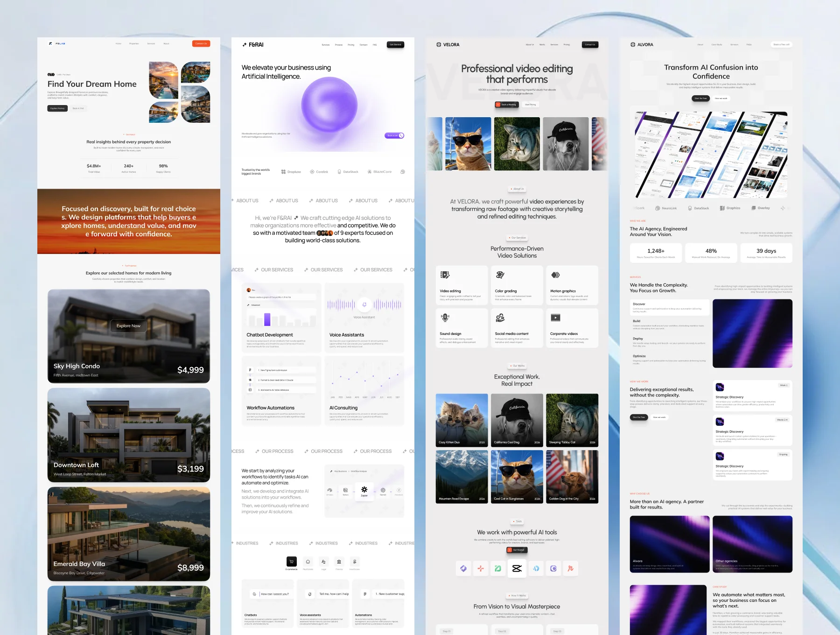
Task: Expand the Build item in ALVORA services
Action: 670,325
